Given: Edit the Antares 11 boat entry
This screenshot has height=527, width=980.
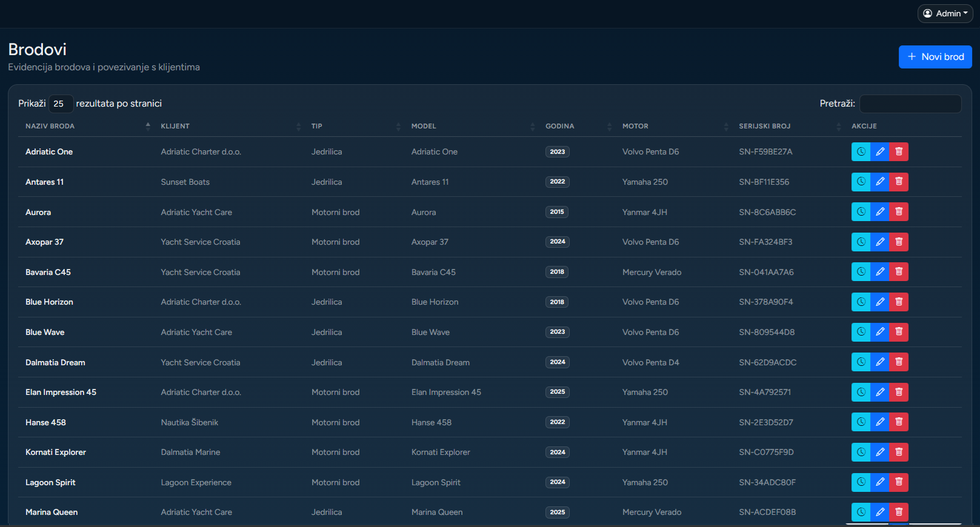Looking at the screenshot, I should (880, 182).
